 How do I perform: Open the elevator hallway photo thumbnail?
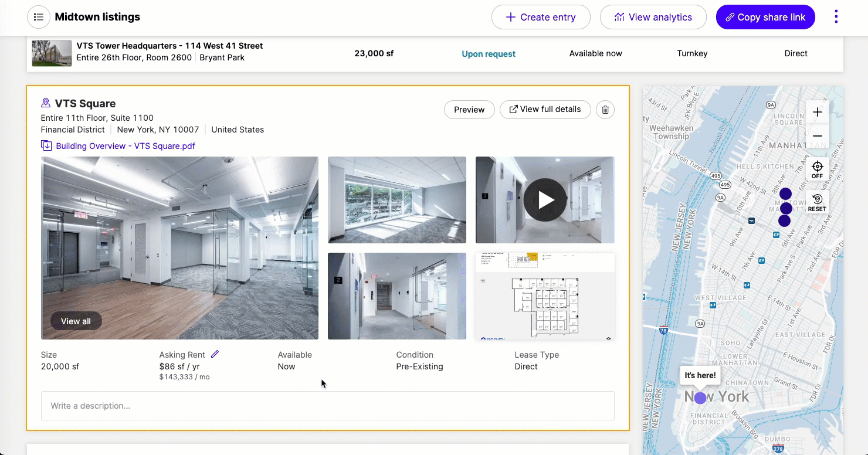click(x=397, y=296)
